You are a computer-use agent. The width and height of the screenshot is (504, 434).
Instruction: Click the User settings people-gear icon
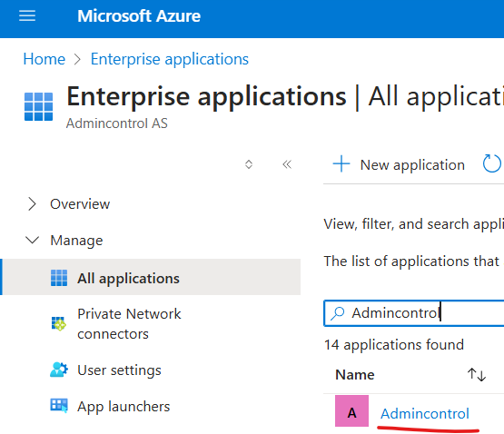click(59, 370)
